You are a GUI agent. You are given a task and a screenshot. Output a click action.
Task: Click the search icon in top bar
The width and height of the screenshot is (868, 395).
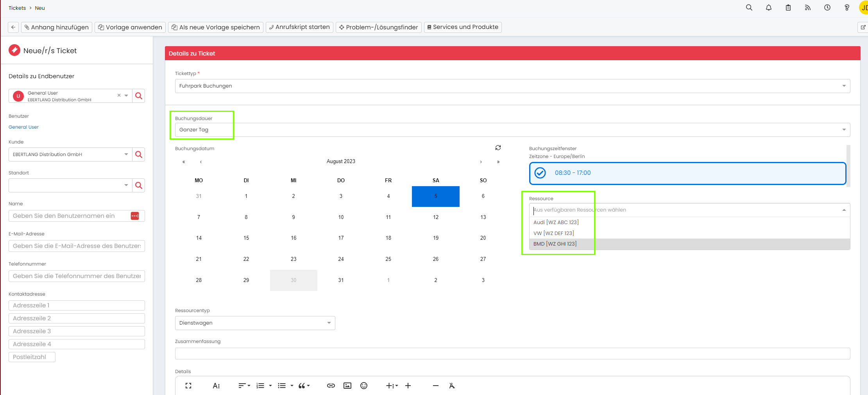pos(749,8)
